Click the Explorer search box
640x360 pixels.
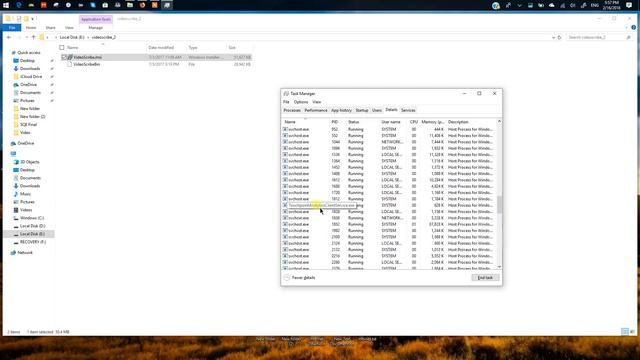coord(598,37)
